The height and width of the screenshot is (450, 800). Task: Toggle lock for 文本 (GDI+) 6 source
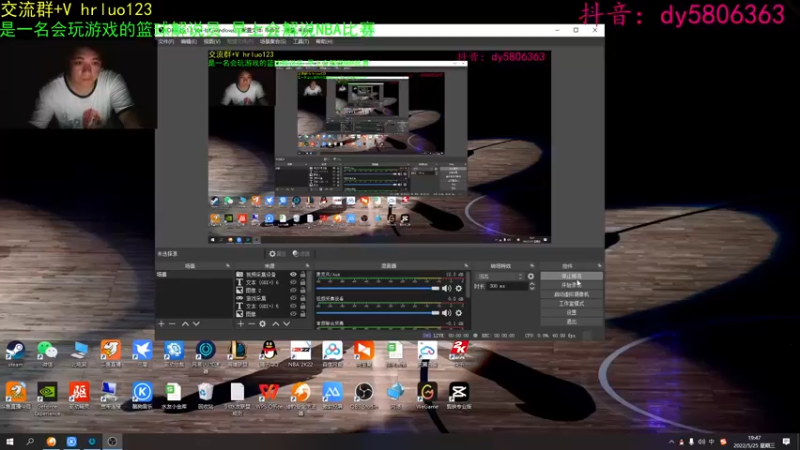[303, 282]
